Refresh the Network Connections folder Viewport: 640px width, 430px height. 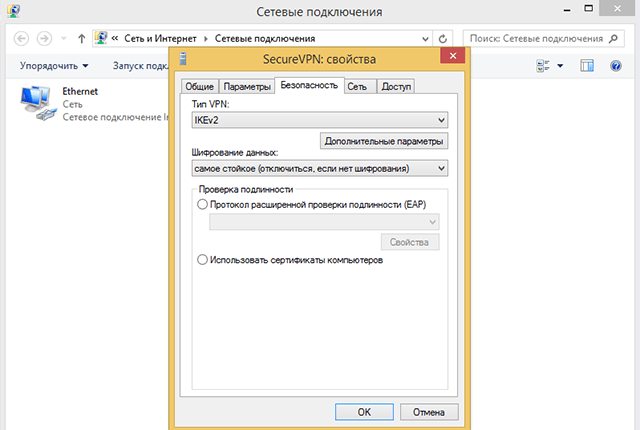(x=442, y=39)
